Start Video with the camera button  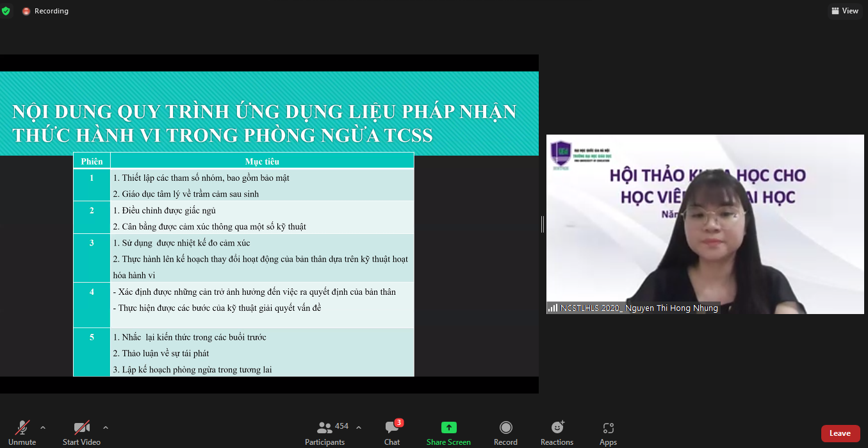[81, 433]
